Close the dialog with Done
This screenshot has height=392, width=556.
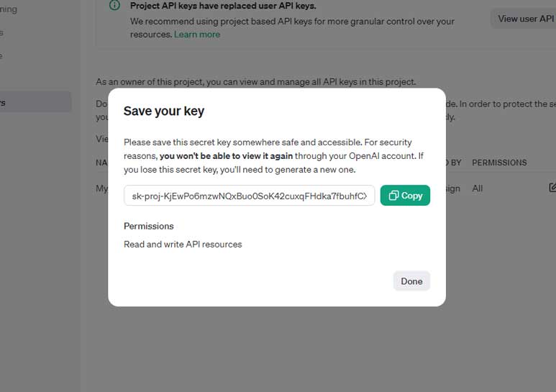tap(411, 281)
